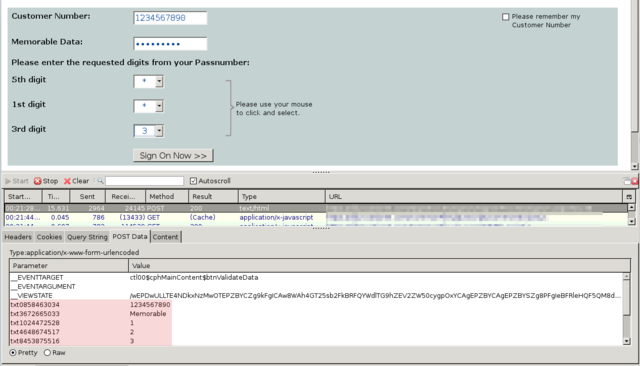The image size is (640, 366).
Task: Switch to the Cookies tab
Action: [49, 237]
